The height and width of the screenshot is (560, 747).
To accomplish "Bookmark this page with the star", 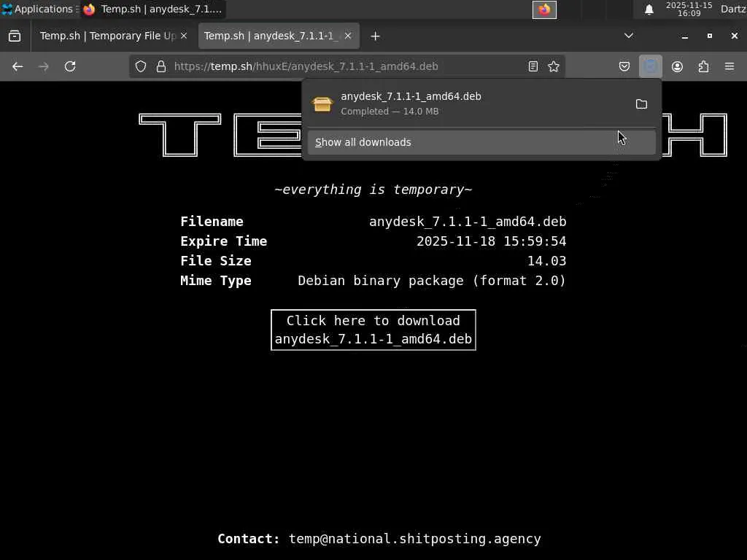I will coord(554,66).
